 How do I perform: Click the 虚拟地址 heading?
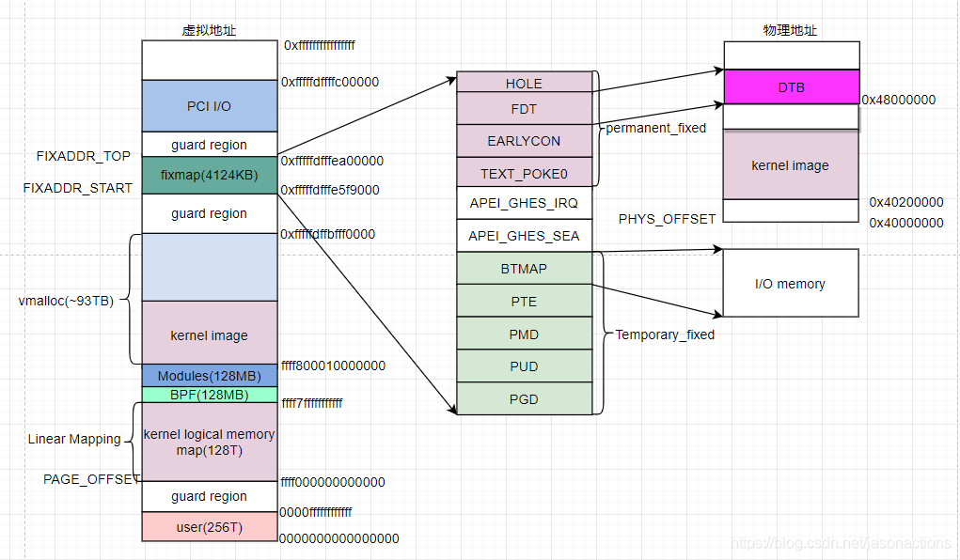(209, 30)
